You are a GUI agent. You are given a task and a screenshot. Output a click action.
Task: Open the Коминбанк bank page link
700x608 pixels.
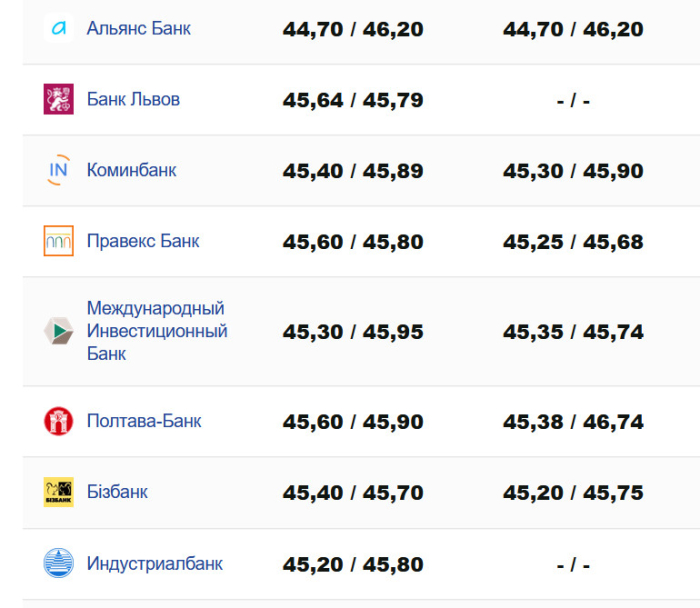pyautogui.click(x=131, y=171)
